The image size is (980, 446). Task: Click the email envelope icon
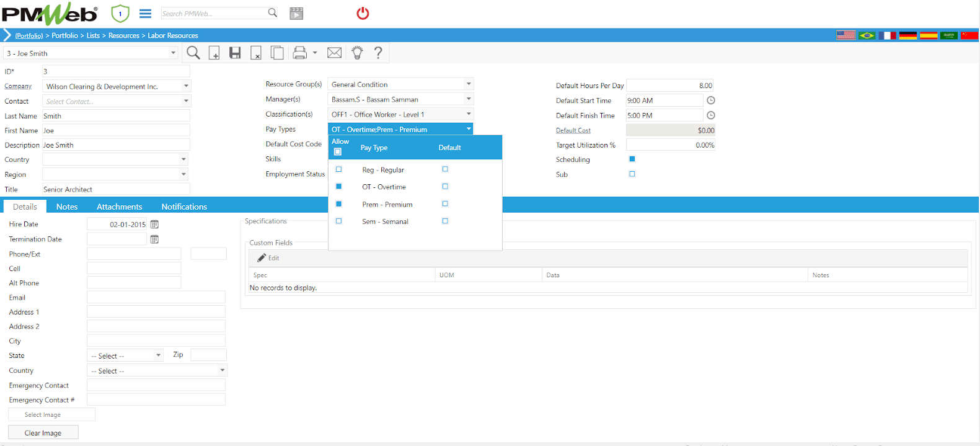pyautogui.click(x=334, y=53)
